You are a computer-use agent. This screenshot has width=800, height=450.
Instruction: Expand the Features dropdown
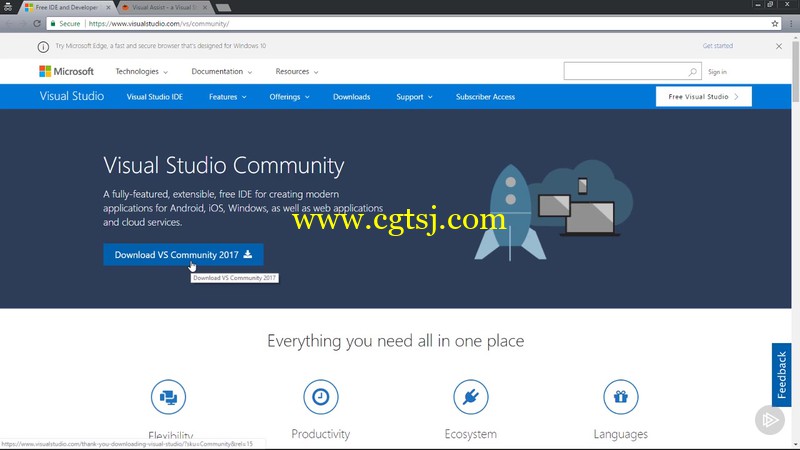[x=228, y=97]
